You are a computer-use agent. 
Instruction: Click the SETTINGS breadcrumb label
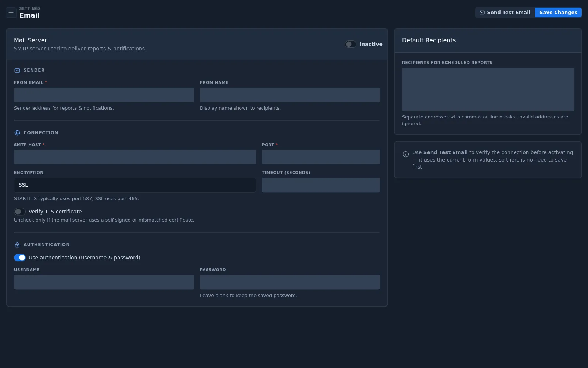point(30,8)
